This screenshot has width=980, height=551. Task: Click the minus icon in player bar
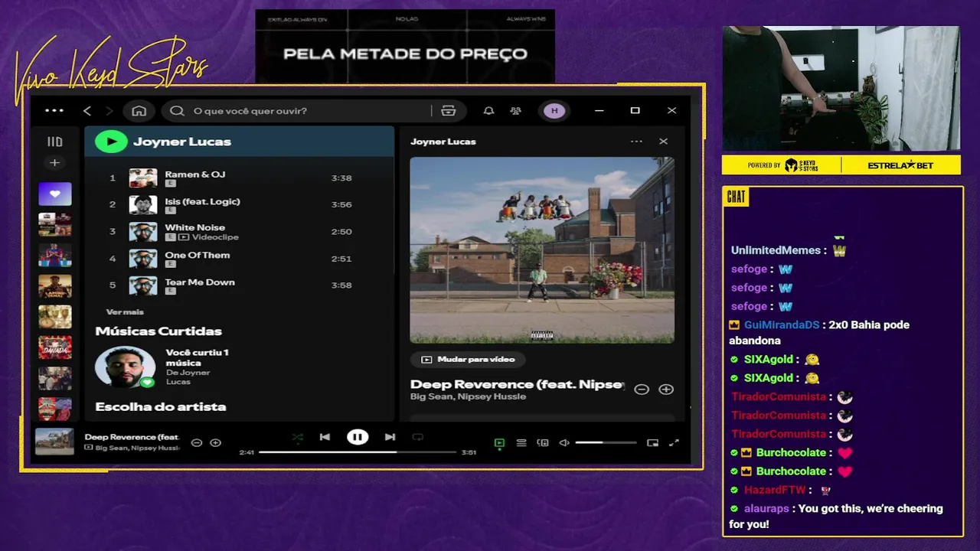tap(196, 442)
